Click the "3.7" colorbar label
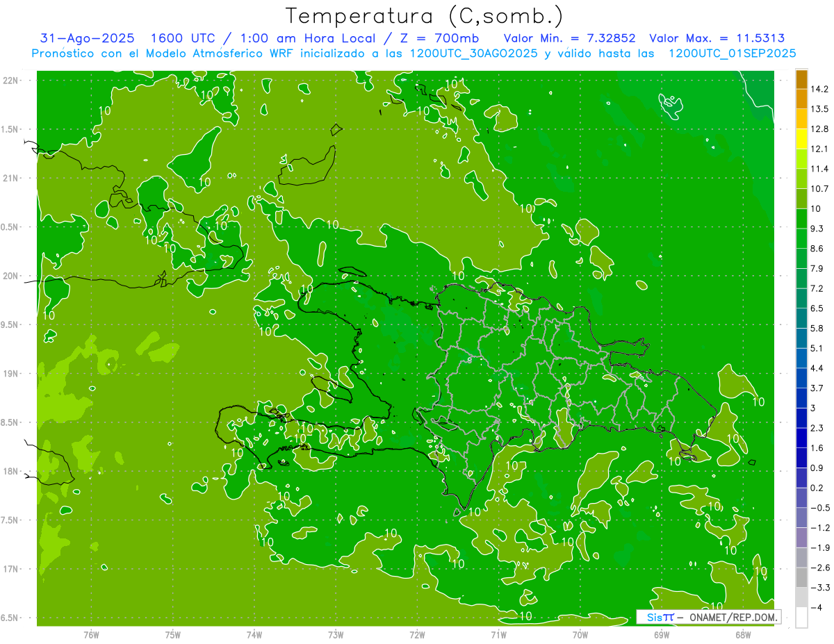 tap(817, 388)
